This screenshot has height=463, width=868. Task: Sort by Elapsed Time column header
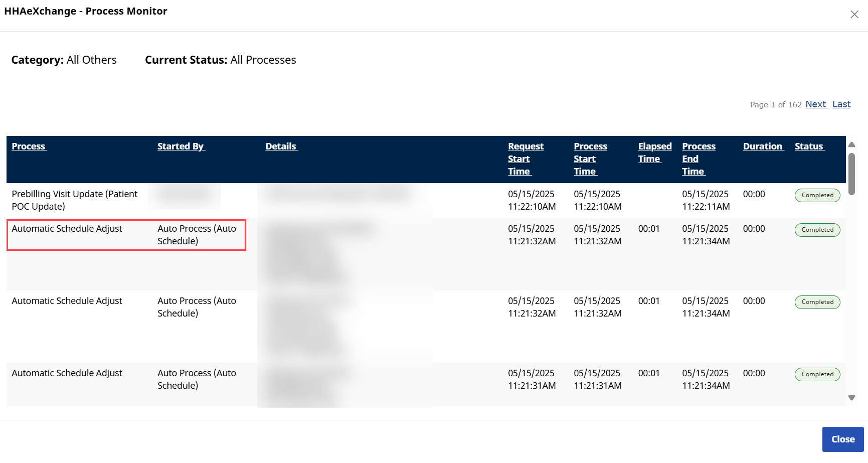654,152
